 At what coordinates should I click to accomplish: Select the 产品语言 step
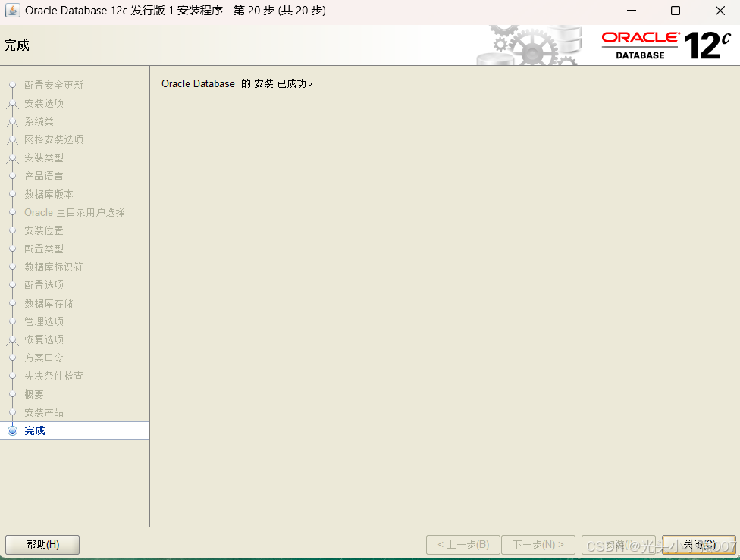[x=44, y=176]
